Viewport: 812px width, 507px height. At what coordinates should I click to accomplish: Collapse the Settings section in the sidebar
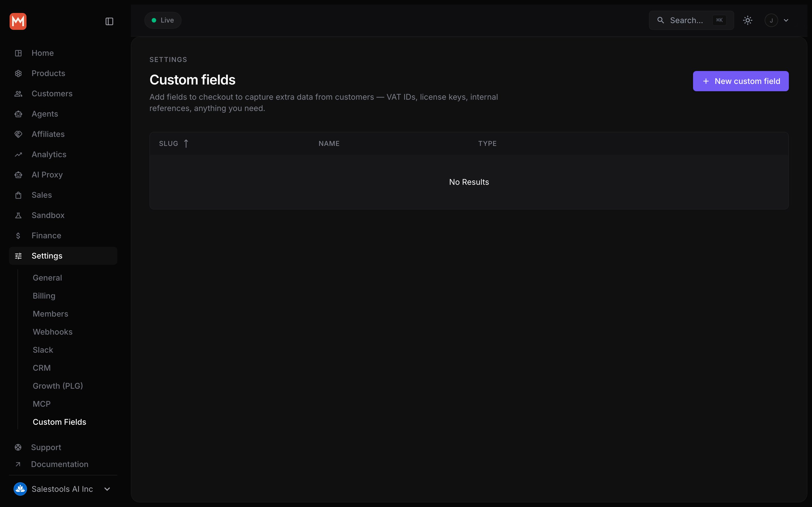coord(63,256)
